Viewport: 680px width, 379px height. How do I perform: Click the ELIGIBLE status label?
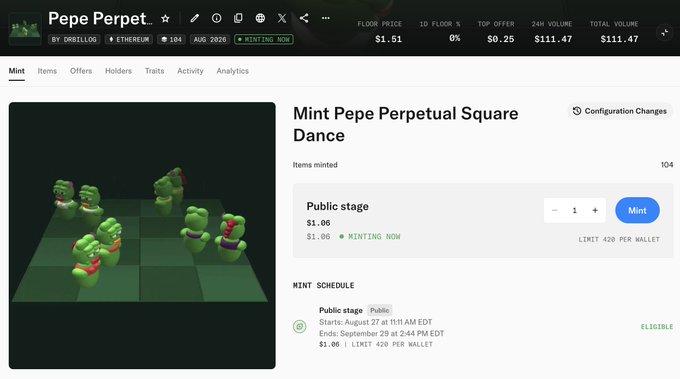pos(657,327)
